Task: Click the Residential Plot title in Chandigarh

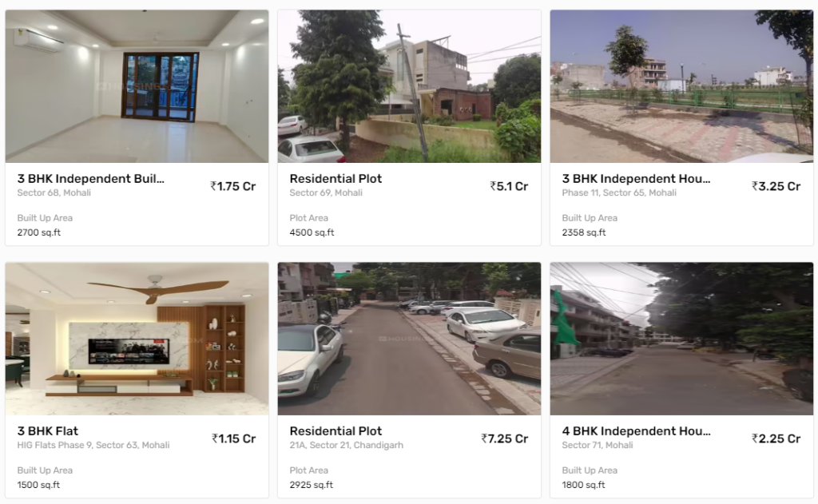Action: coord(336,431)
